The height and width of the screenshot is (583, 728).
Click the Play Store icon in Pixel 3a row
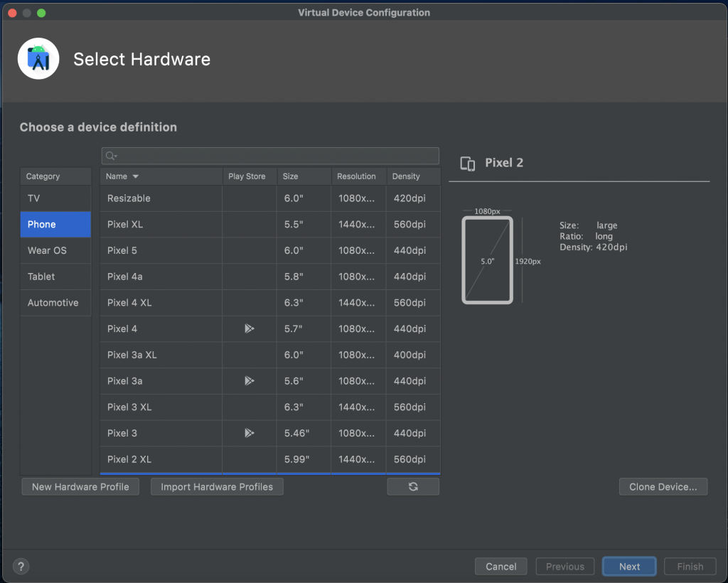(x=249, y=381)
